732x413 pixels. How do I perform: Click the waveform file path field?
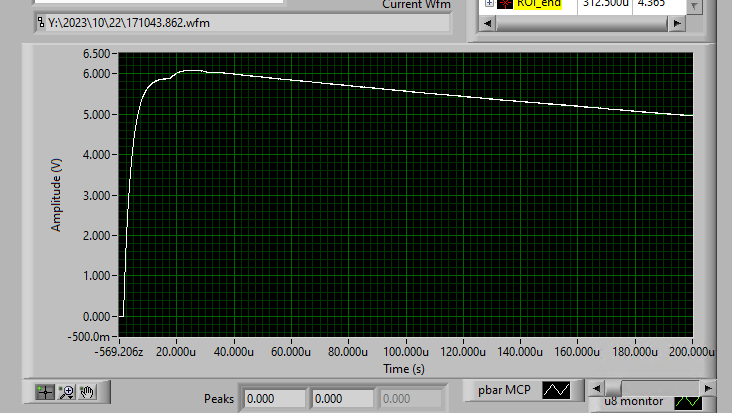[x=243, y=23]
